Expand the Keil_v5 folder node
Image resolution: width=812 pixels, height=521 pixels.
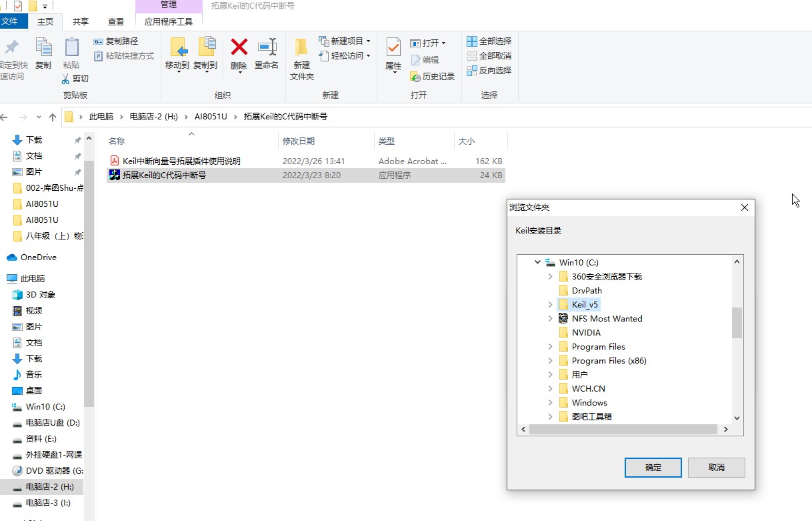[550, 305]
